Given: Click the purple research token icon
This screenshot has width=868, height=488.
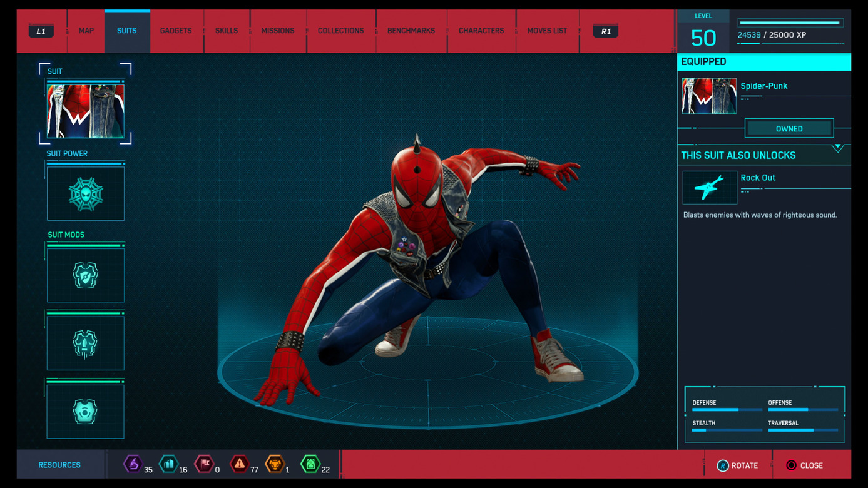Looking at the screenshot, I should (133, 464).
